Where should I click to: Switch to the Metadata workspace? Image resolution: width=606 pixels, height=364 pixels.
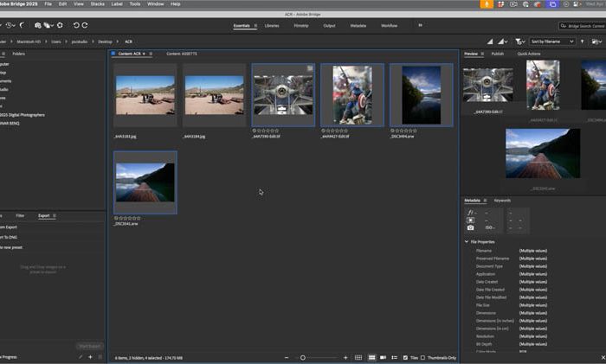[358, 25]
